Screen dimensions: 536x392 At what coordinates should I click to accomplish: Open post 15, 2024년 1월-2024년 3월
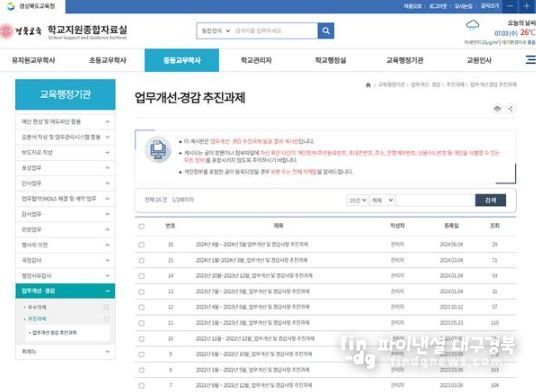(252, 260)
